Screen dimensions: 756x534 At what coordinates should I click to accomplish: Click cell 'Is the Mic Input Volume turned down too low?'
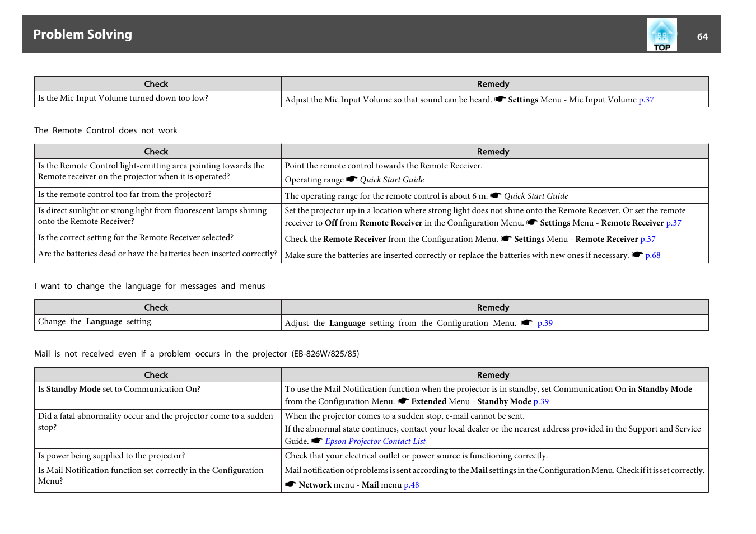pos(158,99)
